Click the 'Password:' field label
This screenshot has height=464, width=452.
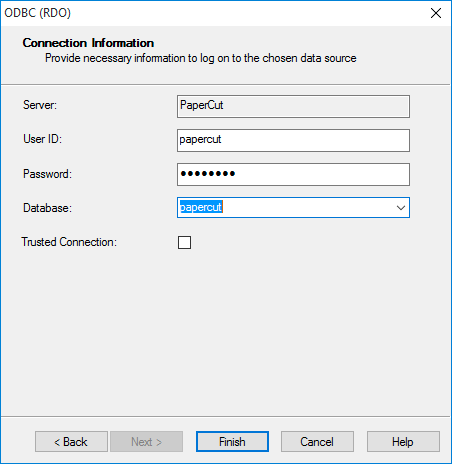(47, 174)
